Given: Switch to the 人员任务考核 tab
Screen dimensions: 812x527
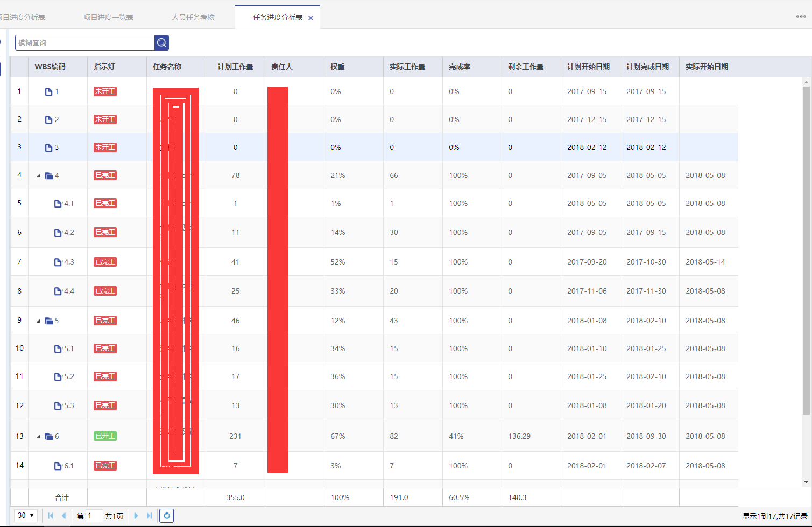Looking at the screenshot, I should tap(193, 17).
